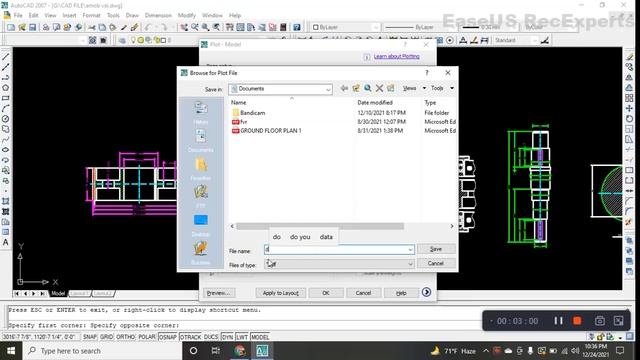Toggle OTRACK in status bar
Screen dimensions: 640x360
pos(190,337)
